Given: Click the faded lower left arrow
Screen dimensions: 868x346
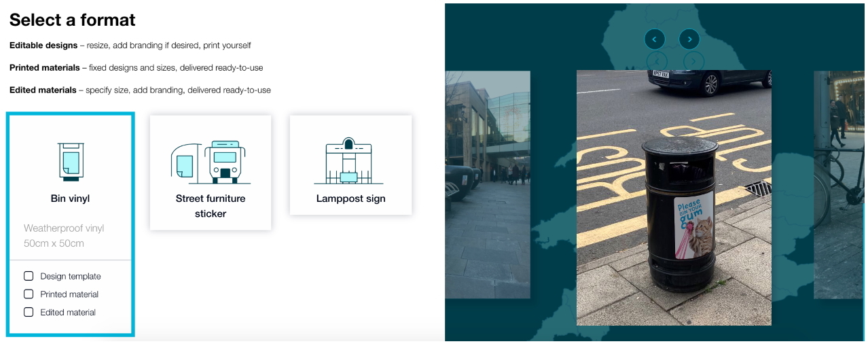Looking at the screenshot, I should [x=657, y=61].
